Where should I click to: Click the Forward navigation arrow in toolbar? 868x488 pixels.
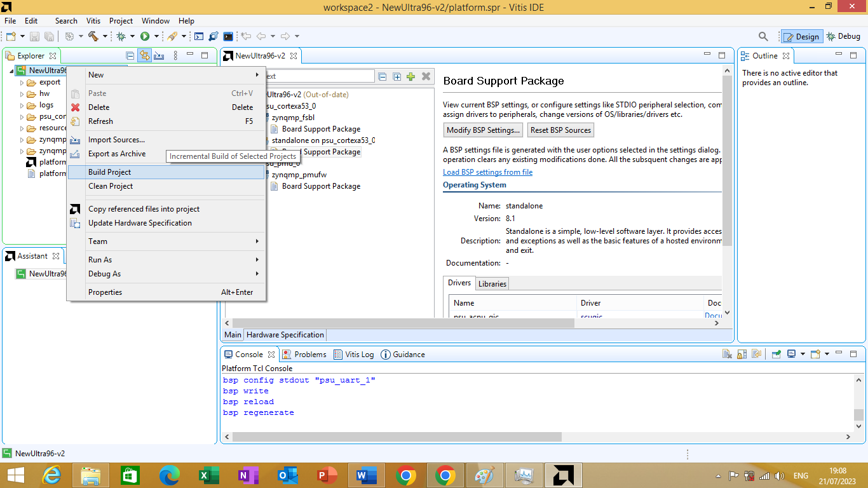pyautogui.click(x=285, y=36)
